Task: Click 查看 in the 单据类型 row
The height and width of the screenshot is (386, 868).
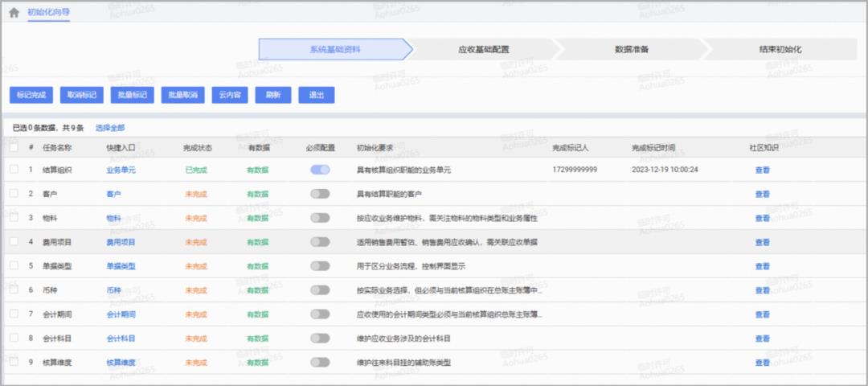Action: coord(762,266)
